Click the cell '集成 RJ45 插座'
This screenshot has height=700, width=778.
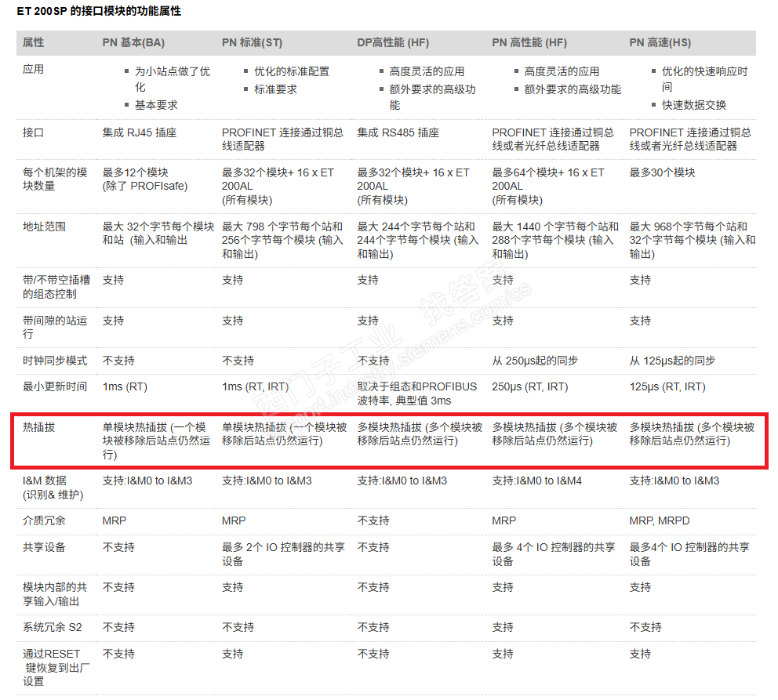pyautogui.click(x=140, y=132)
